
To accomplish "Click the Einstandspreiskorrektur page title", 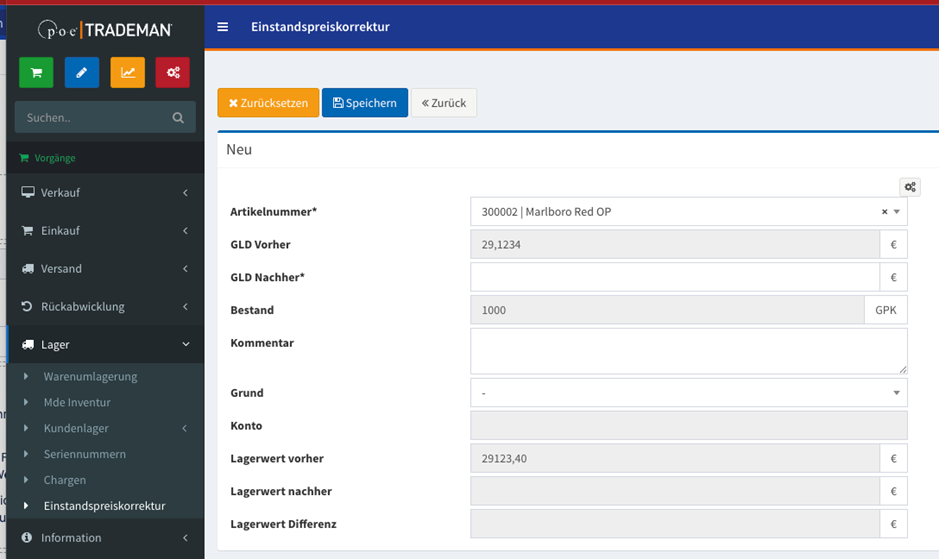I will 320,26.
